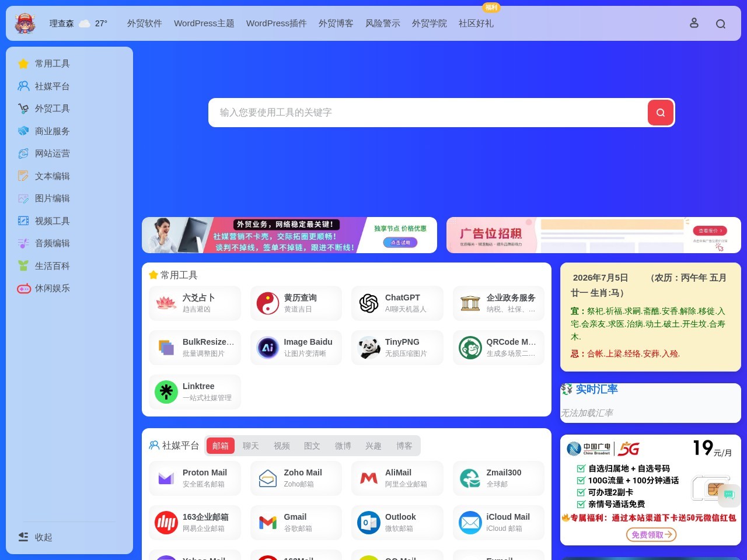
Task: Open the 黄历查询 yin-yang tool card
Action: [x=296, y=303]
